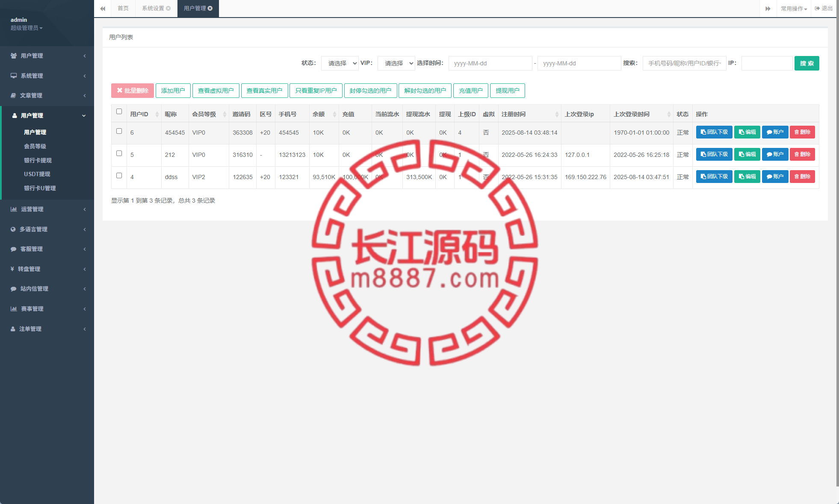Screen dimensions: 839x504
Task: Click 删除 for user ID 6
Action: pos(802,132)
